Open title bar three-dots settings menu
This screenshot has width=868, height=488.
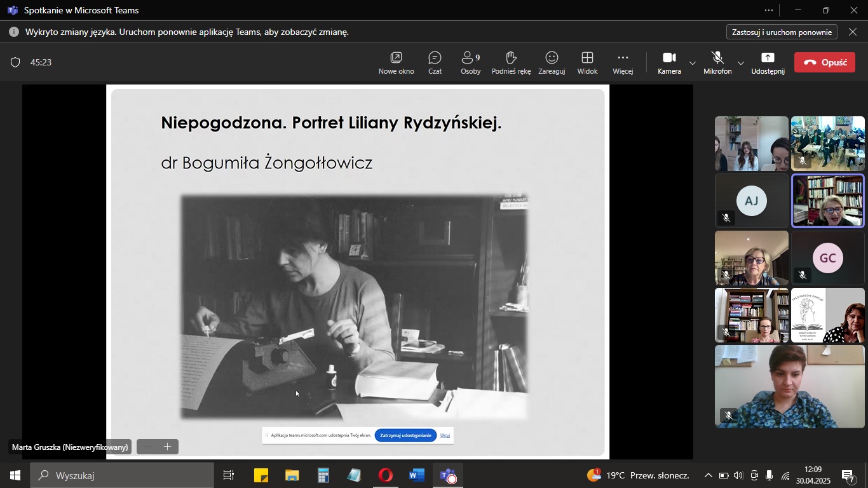point(769,10)
